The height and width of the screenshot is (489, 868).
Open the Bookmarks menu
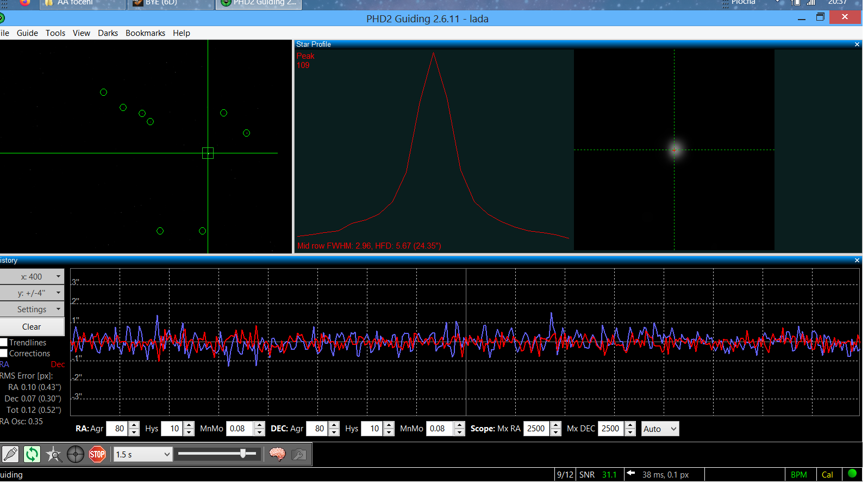pos(145,33)
